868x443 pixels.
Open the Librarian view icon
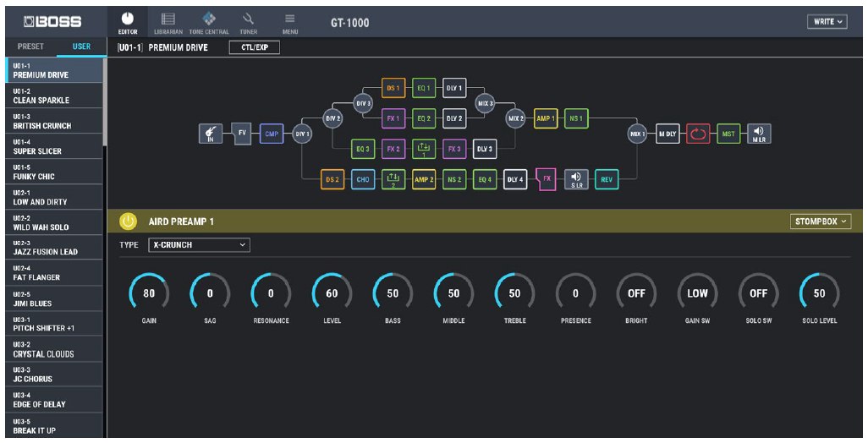click(x=168, y=23)
